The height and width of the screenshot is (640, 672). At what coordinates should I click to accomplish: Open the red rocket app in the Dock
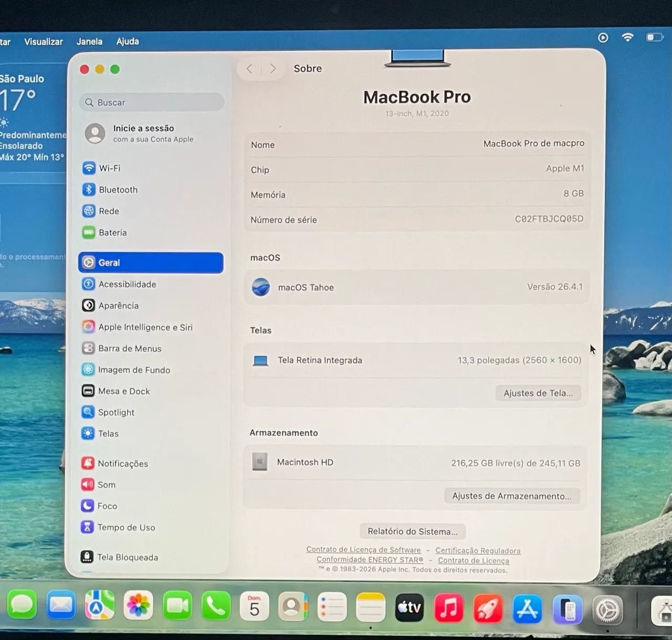click(x=488, y=609)
